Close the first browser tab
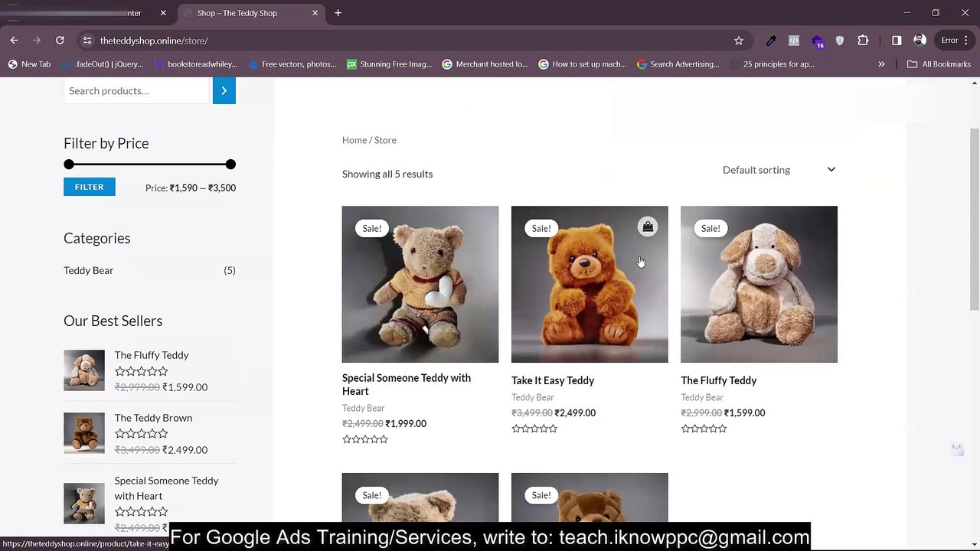The height and width of the screenshot is (551, 980). point(163,13)
